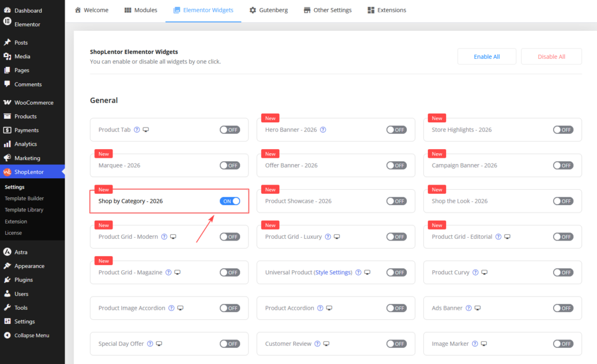Image resolution: width=597 pixels, height=364 pixels.
Task: Open the Gutenberg tab
Action: [x=268, y=10]
